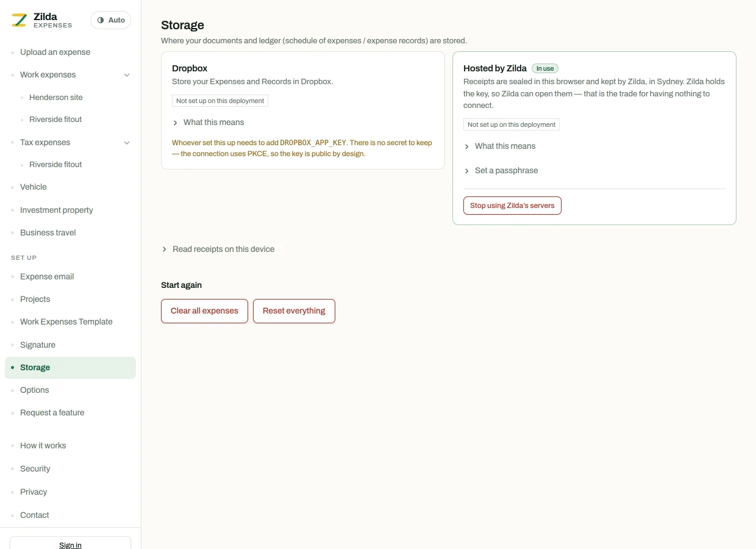Open Tax expenses section

pyautogui.click(x=45, y=142)
